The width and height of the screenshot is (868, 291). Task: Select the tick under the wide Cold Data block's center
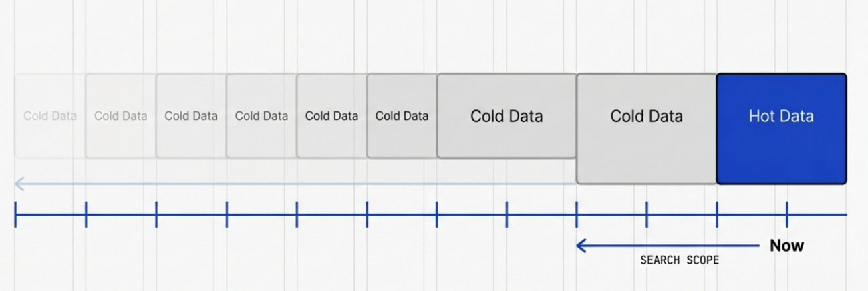[507, 214]
